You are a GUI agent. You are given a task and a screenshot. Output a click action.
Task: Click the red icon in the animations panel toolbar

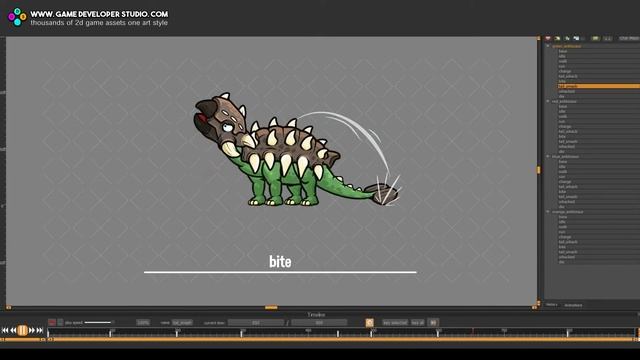click(x=548, y=38)
